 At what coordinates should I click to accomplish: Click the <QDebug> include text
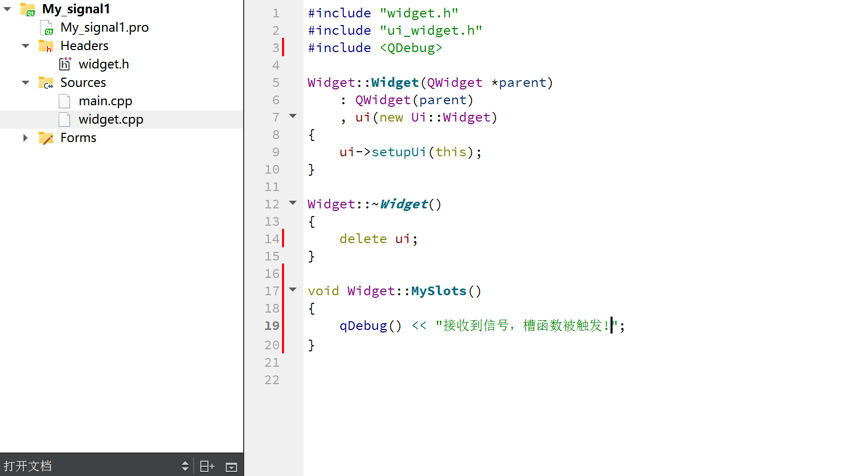click(411, 48)
